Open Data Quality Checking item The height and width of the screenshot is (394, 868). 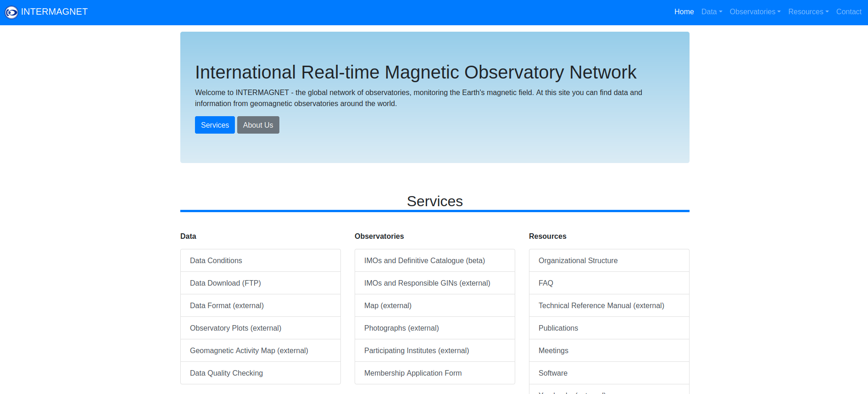click(x=261, y=373)
